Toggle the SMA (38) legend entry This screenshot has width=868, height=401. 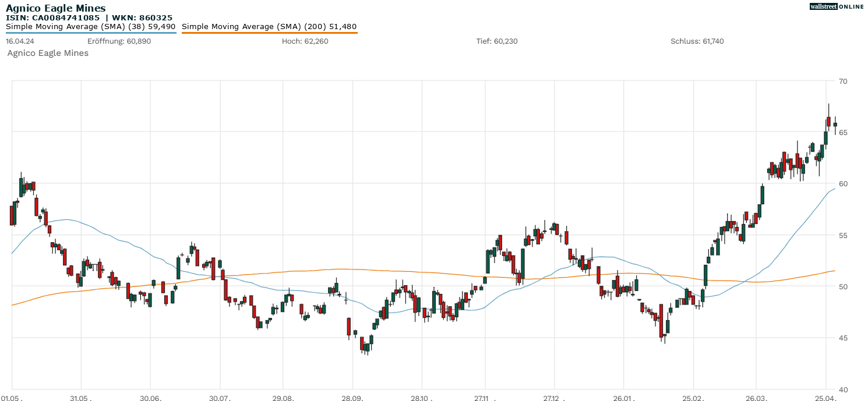(x=91, y=27)
